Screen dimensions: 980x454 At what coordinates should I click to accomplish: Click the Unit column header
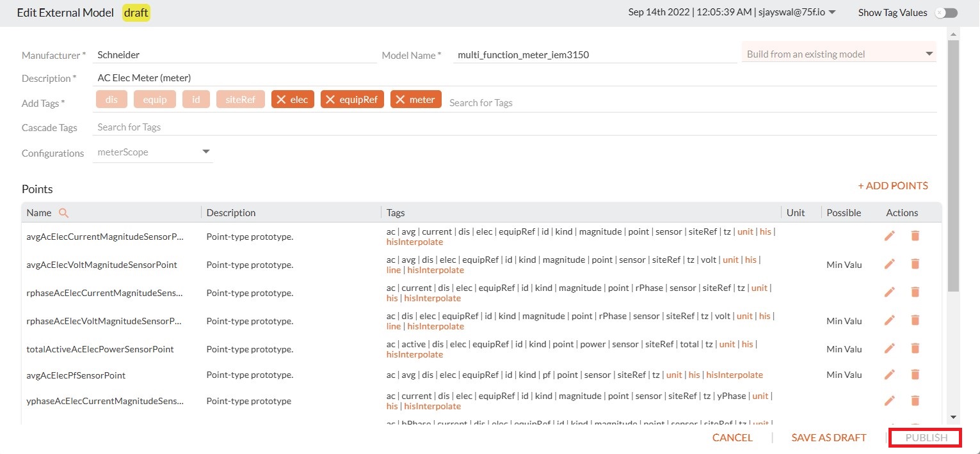796,213
